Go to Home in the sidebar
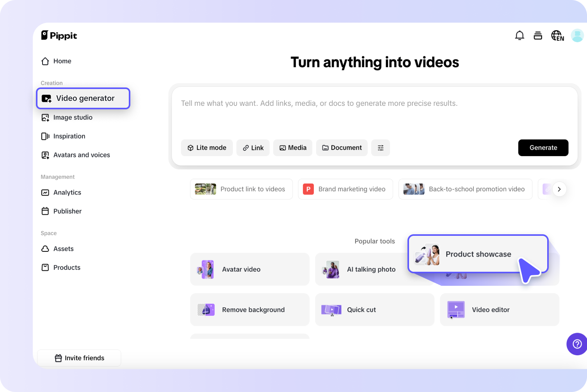 tap(62, 61)
